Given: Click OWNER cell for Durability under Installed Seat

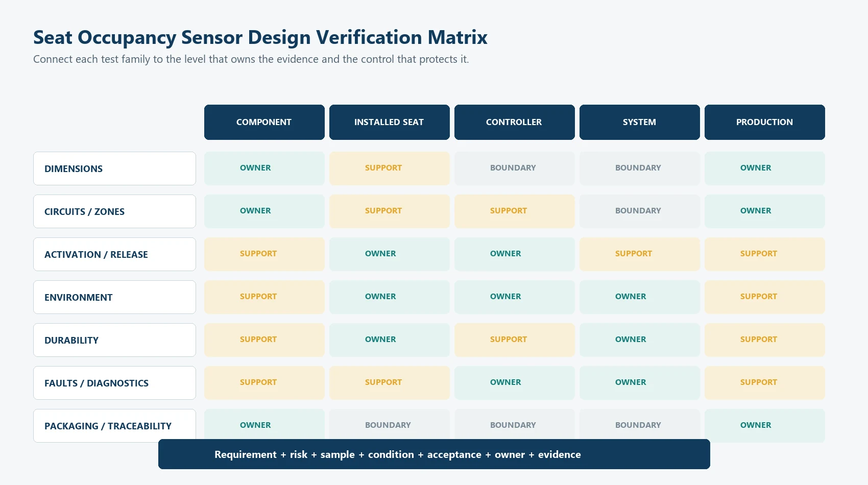Looking at the screenshot, I should pos(390,340).
